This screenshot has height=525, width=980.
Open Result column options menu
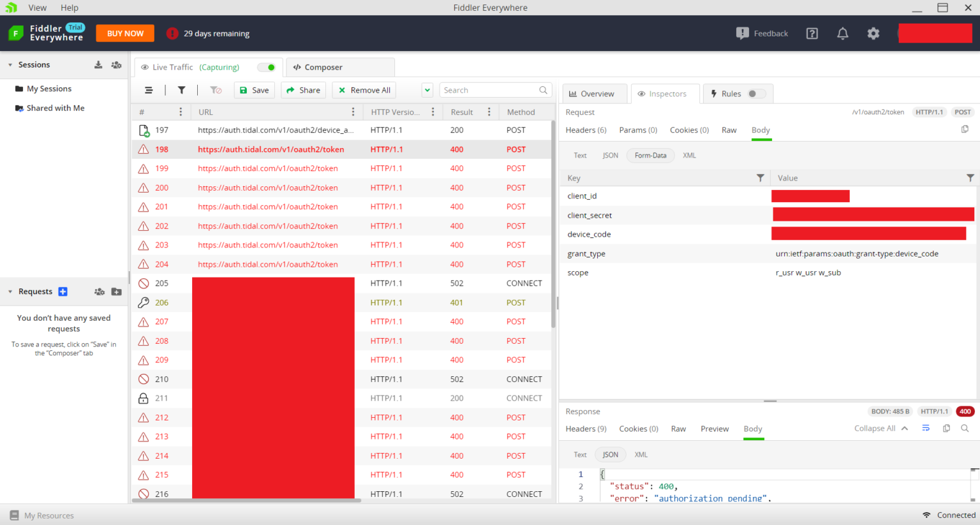pyautogui.click(x=489, y=112)
